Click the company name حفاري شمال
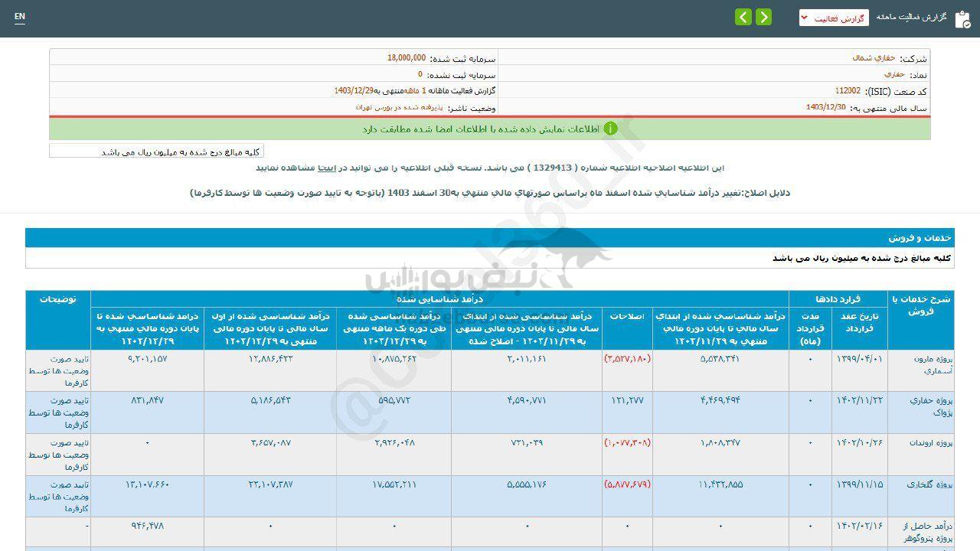The width and height of the screenshot is (980, 551). point(868,58)
